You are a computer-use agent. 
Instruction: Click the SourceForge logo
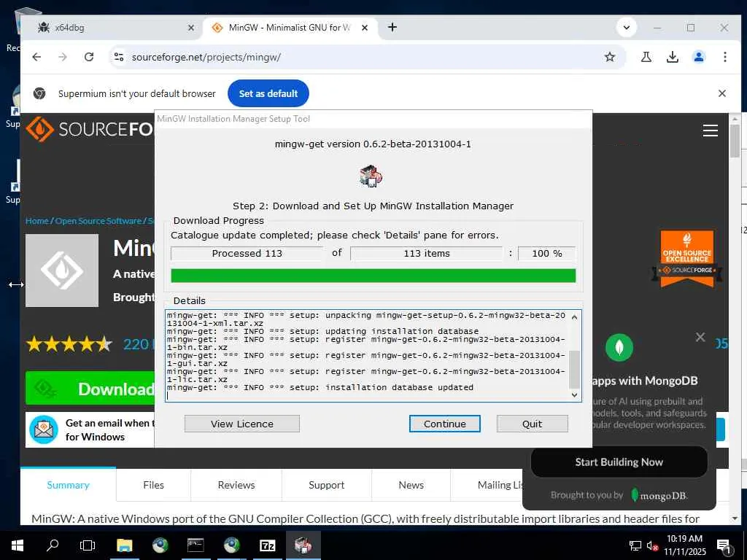(x=90, y=129)
